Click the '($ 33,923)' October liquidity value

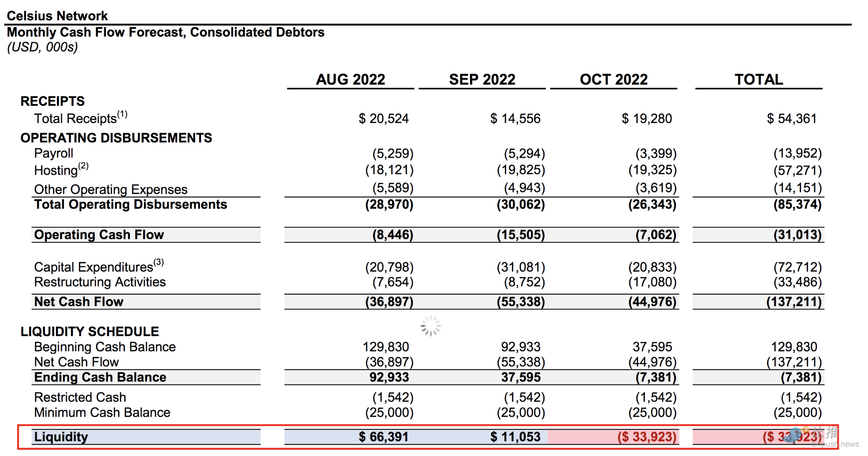pos(647,437)
